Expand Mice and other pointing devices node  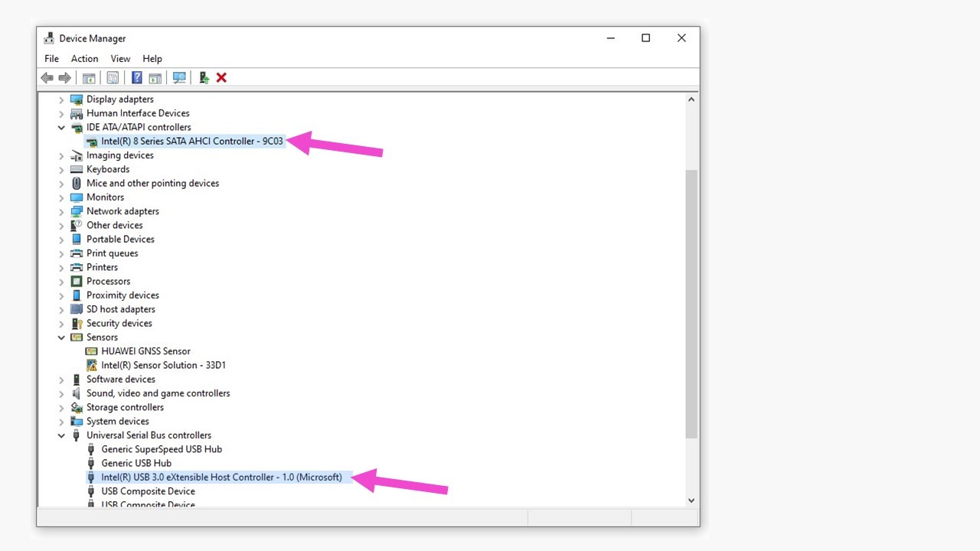62,184
